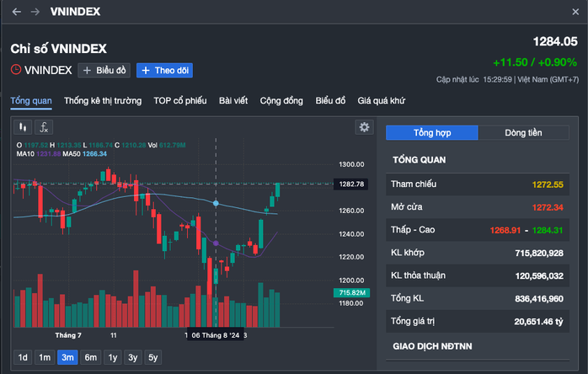Click the 715.82M volume axis label

point(352,292)
